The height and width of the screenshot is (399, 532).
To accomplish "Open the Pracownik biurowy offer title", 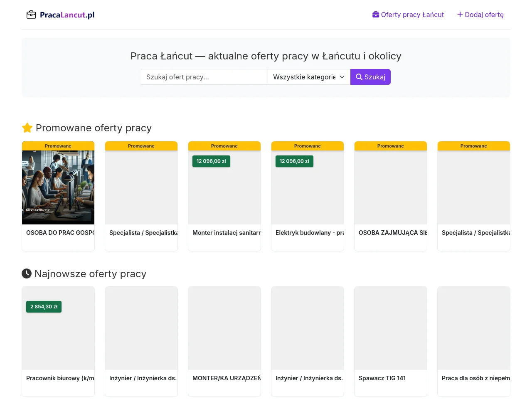I will pos(60,378).
